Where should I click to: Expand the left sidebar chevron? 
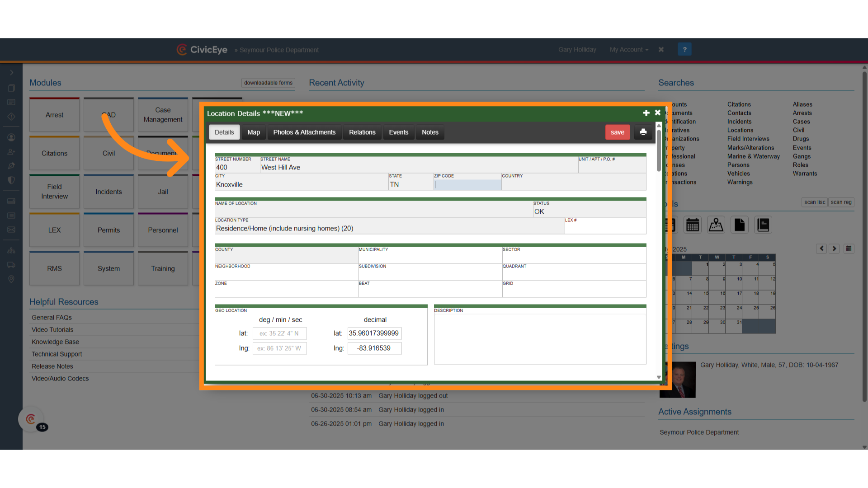pyautogui.click(x=11, y=72)
